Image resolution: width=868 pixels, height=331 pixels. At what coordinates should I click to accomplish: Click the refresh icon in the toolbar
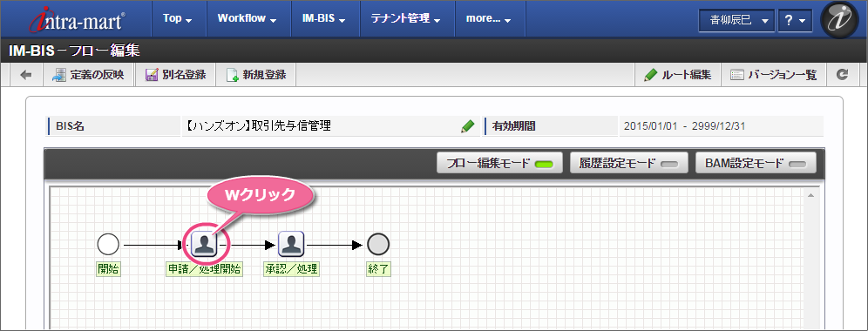click(843, 75)
